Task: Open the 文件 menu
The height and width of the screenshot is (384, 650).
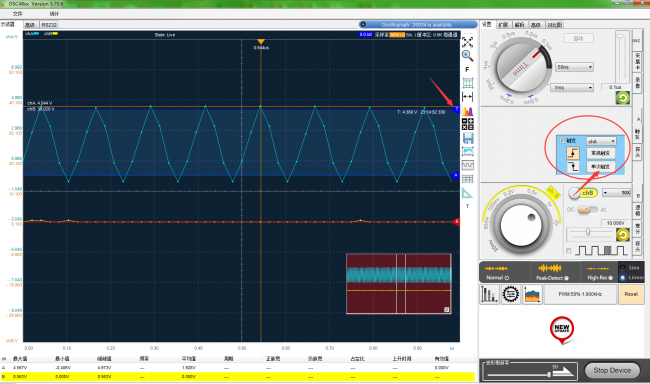Action: coord(17,14)
